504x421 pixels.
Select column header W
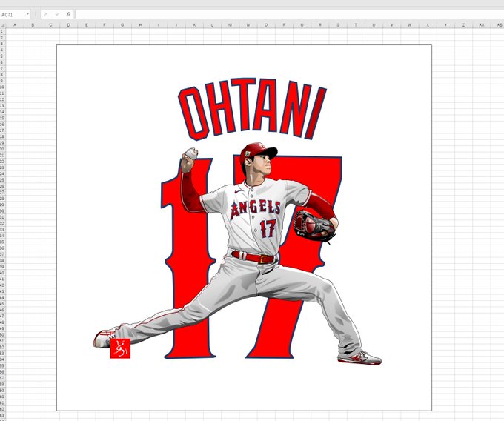pyautogui.click(x=410, y=25)
